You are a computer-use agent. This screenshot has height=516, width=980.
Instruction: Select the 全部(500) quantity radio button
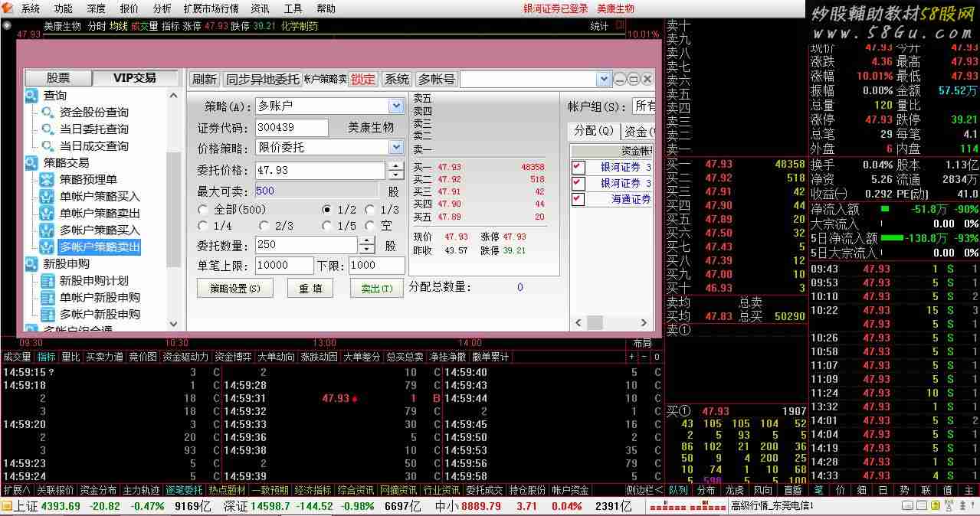[203, 210]
